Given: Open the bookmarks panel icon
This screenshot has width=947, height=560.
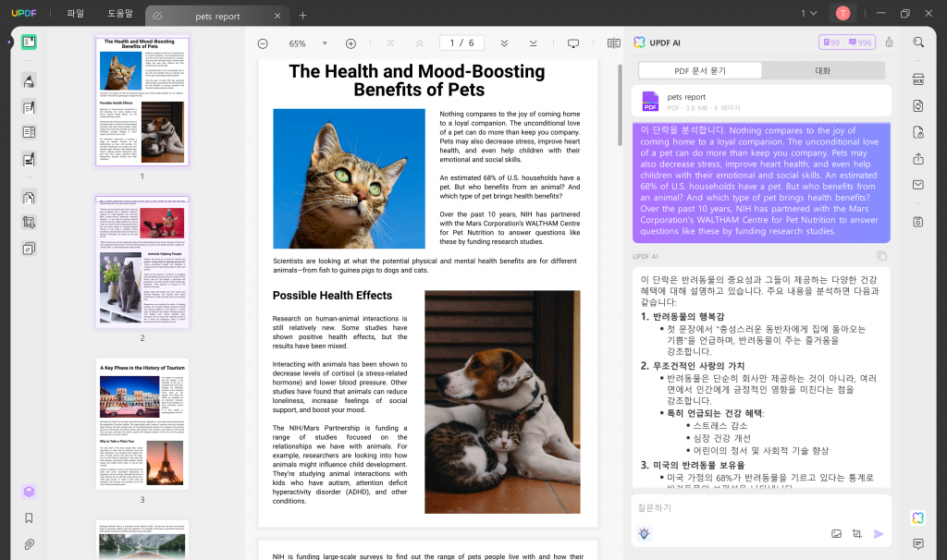Looking at the screenshot, I should pyautogui.click(x=29, y=517).
